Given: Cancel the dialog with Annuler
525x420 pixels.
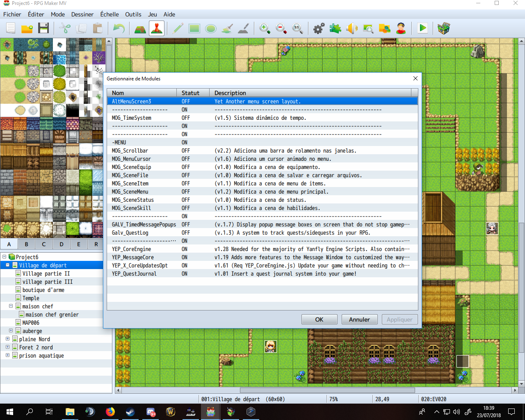Looking at the screenshot, I should coord(359,320).
